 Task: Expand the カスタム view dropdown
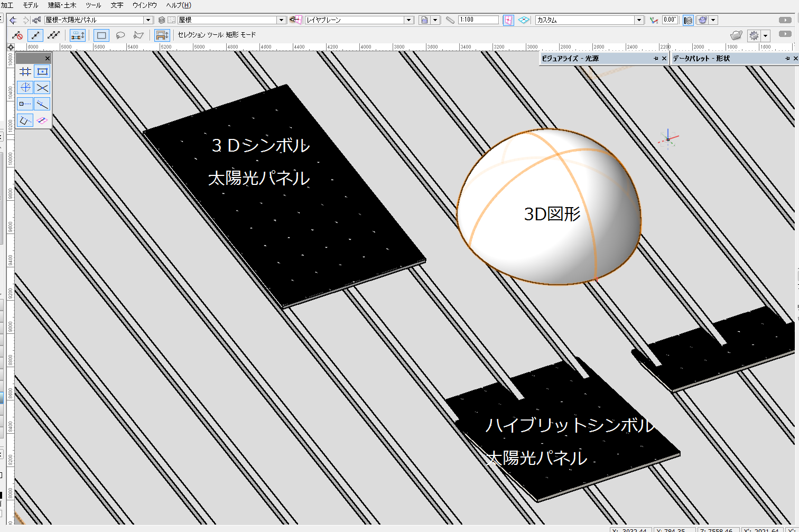[639, 20]
